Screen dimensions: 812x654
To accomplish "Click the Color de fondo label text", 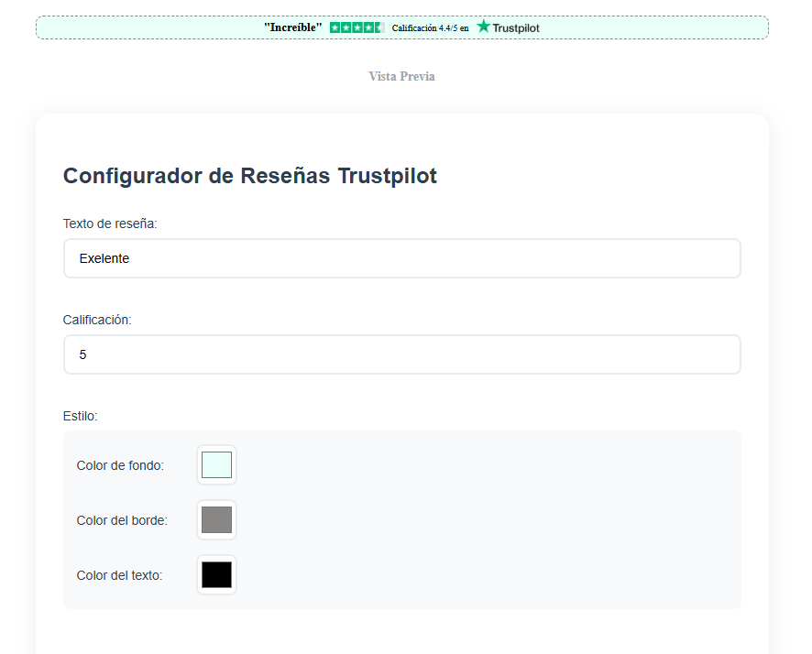I will (119, 464).
